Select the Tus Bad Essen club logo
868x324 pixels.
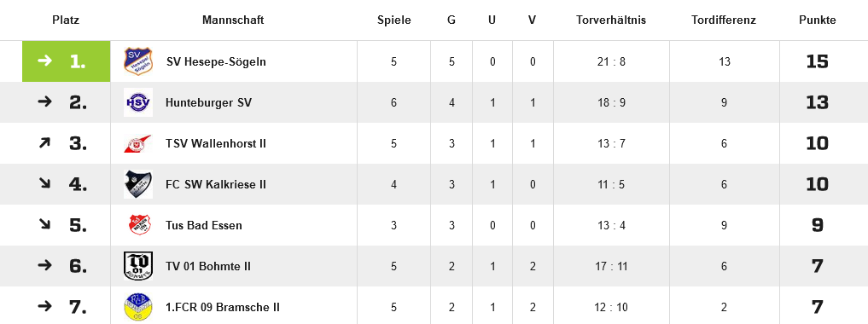pos(138,225)
